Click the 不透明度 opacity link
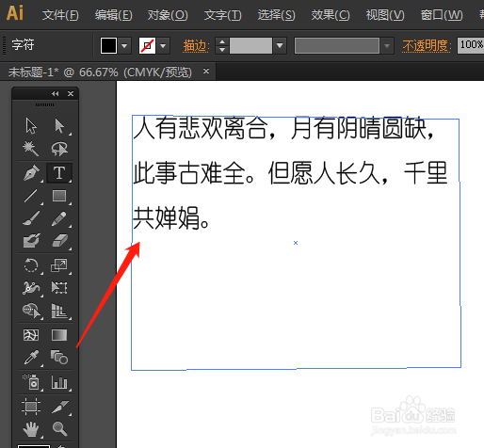 pyautogui.click(x=427, y=46)
